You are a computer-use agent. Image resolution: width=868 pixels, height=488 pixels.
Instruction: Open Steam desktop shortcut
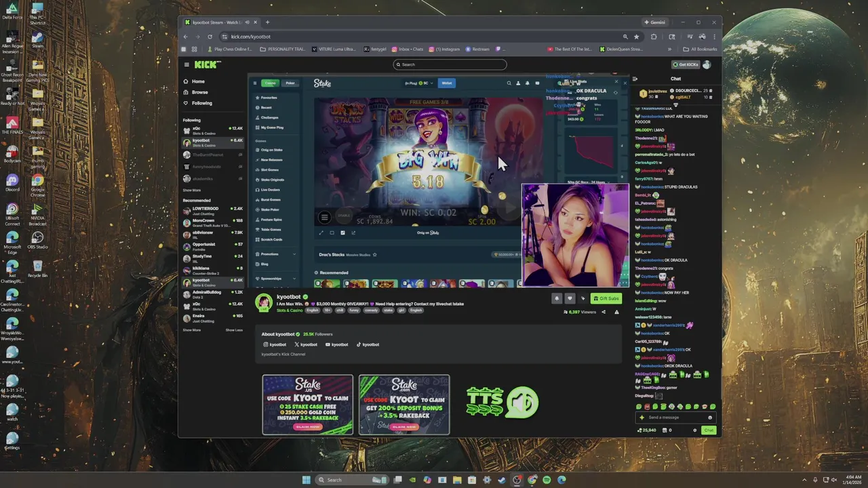pyautogui.click(x=37, y=39)
